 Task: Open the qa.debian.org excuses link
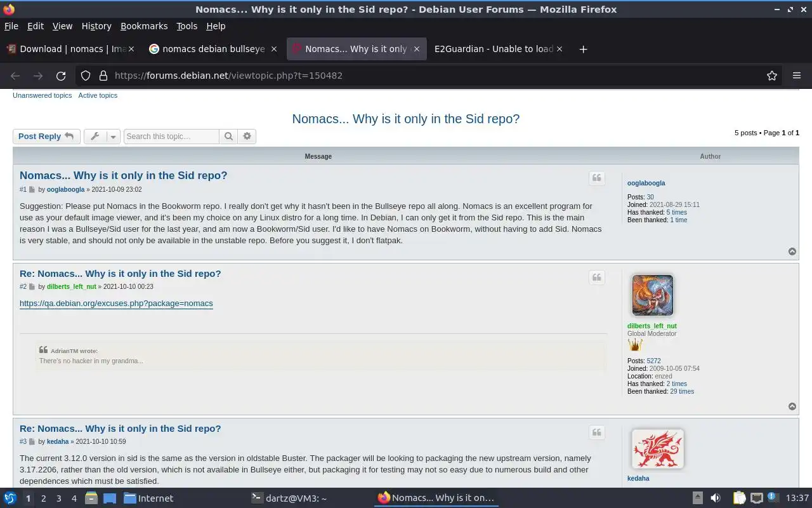tap(116, 304)
